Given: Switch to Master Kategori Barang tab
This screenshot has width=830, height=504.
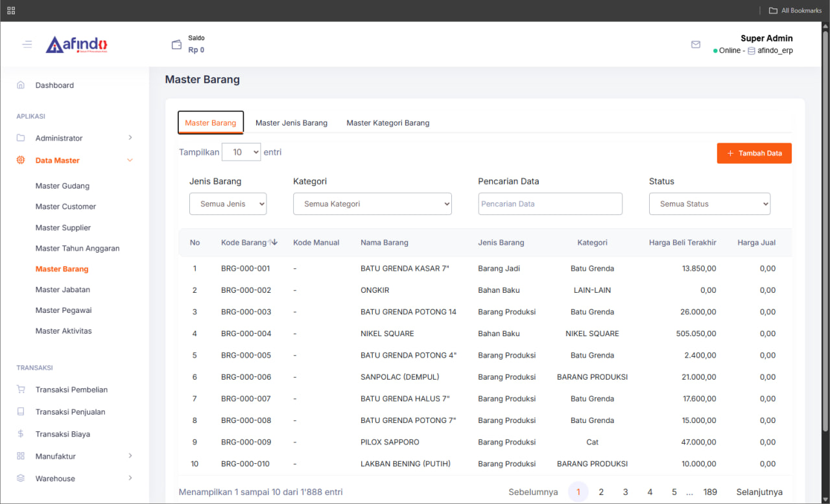Looking at the screenshot, I should click(388, 122).
